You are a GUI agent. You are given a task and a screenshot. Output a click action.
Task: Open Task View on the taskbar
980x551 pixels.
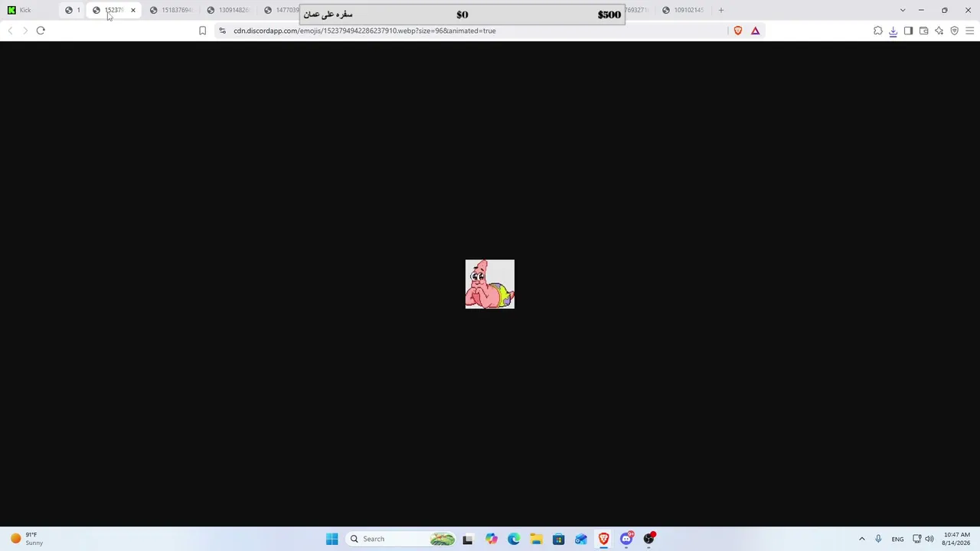tap(468, 539)
